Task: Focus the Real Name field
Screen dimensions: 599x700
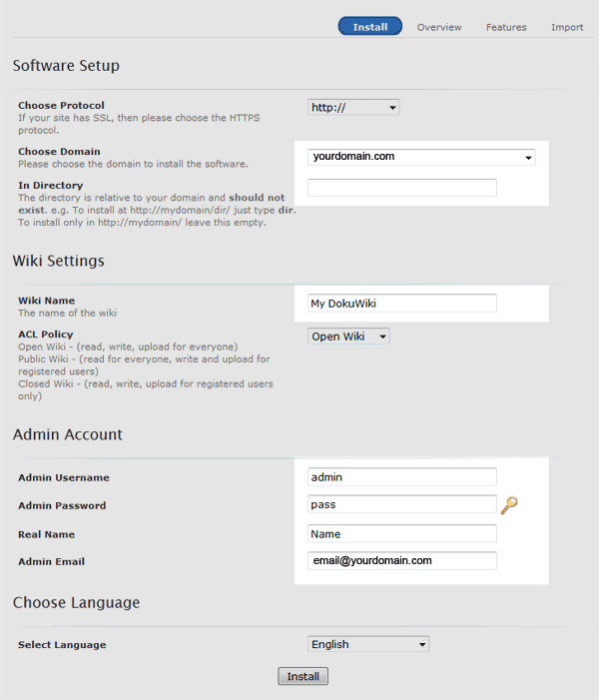Action: coord(402,534)
